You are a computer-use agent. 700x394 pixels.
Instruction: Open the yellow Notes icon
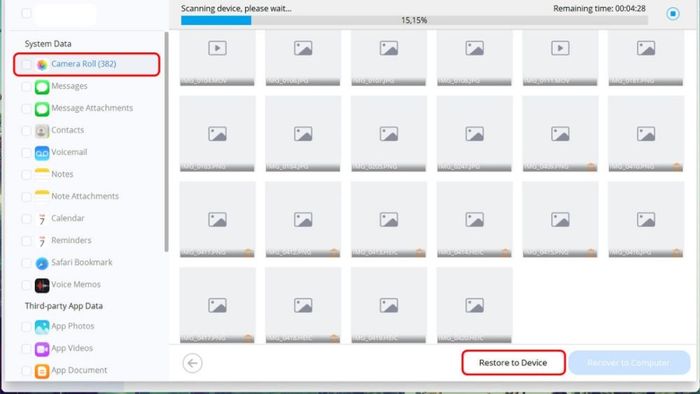(42, 174)
